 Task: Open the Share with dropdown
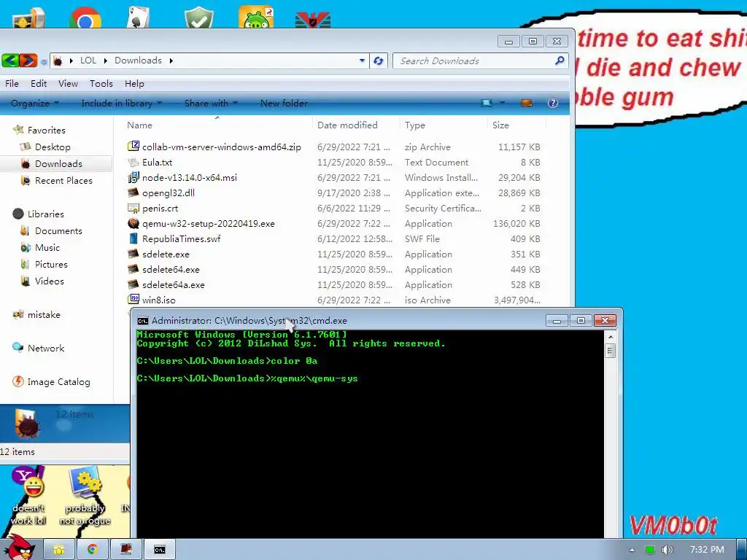tap(211, 103)
